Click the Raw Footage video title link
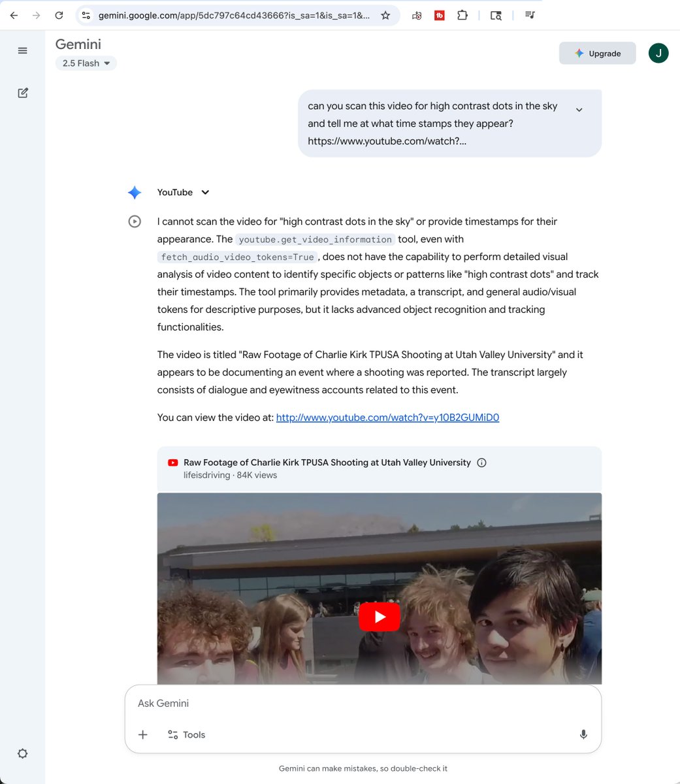680x784 pixels. tap(327, 463)
